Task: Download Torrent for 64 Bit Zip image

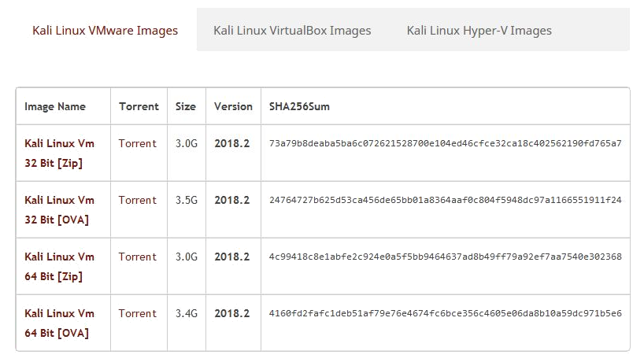Action: coord(138,257)
